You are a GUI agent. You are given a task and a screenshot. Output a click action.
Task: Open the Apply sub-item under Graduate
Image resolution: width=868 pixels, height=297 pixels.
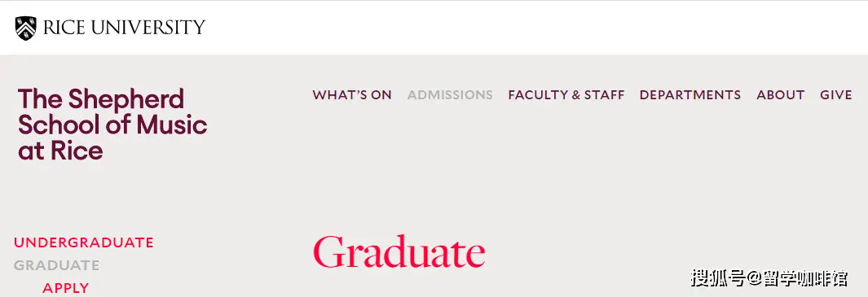coord(66,288)
